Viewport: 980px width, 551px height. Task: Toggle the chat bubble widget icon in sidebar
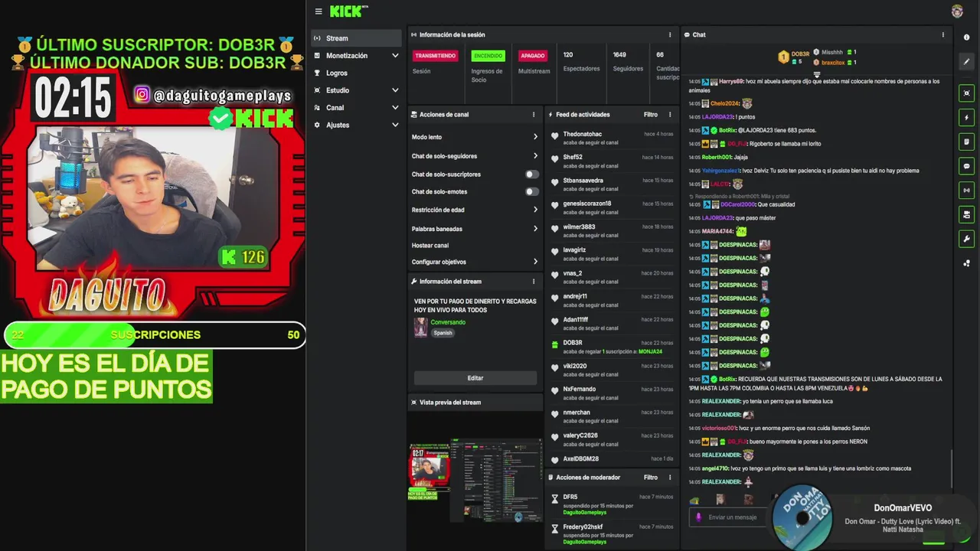[966, 166]
